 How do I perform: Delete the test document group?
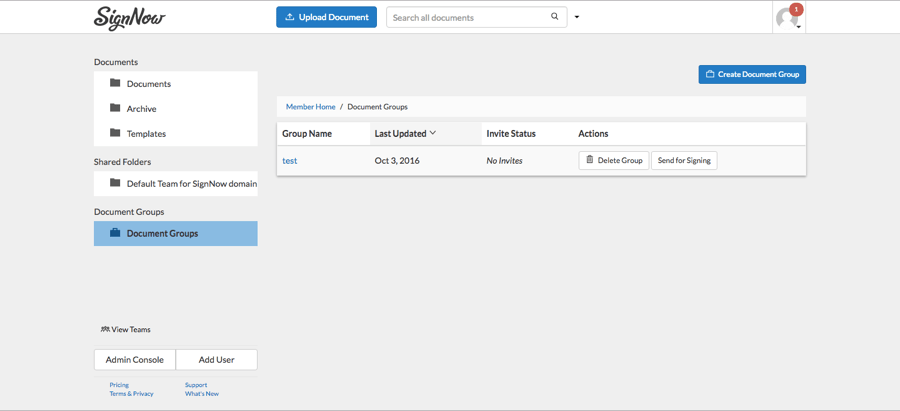614,160
